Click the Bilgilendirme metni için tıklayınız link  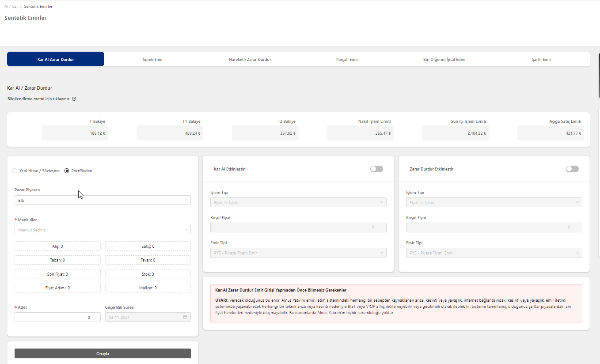(x=38, y=99)
